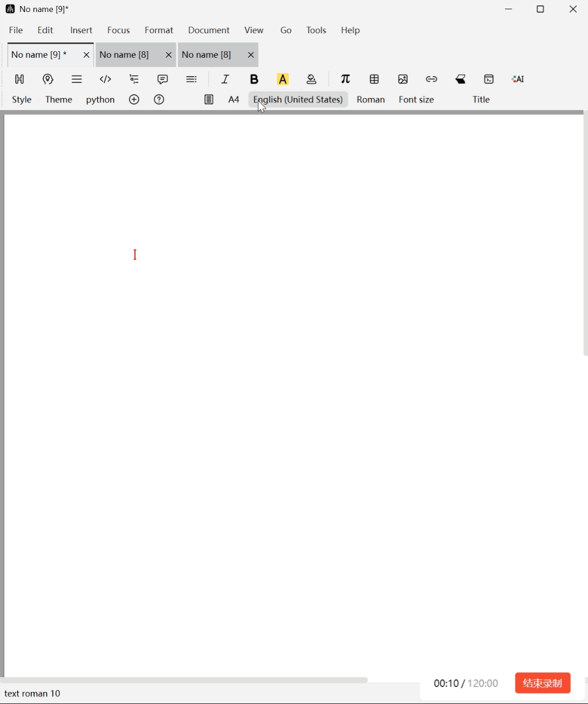588x704 pixels.
Task: Open the AI assistant icon
Action: pyautogui.click(x=518, y=79)
